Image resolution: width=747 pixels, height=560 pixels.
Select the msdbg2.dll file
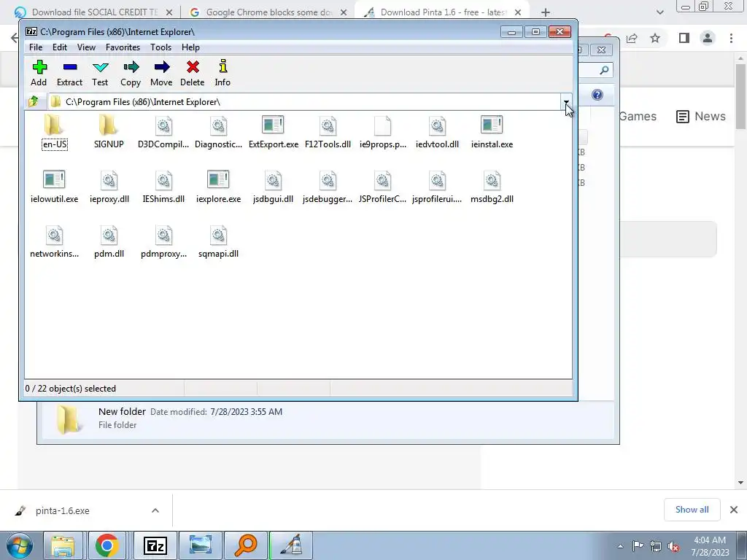point(492,187)
